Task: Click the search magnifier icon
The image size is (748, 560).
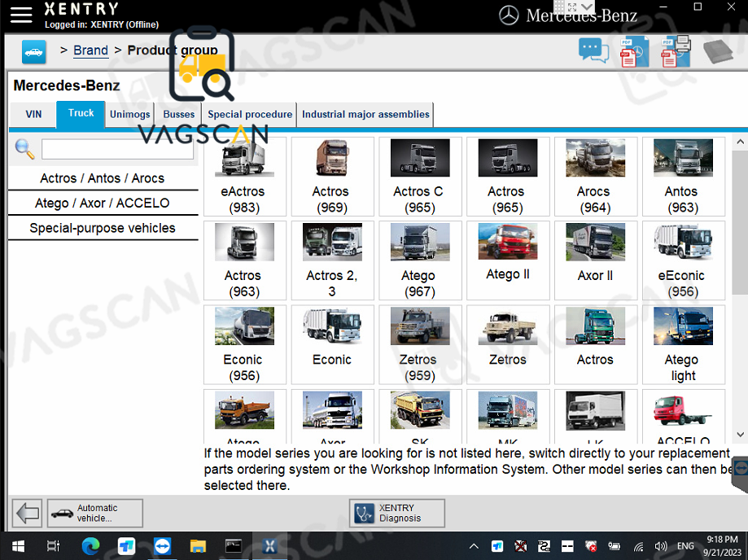Action: pyautogui.click(x=24, y=149)
